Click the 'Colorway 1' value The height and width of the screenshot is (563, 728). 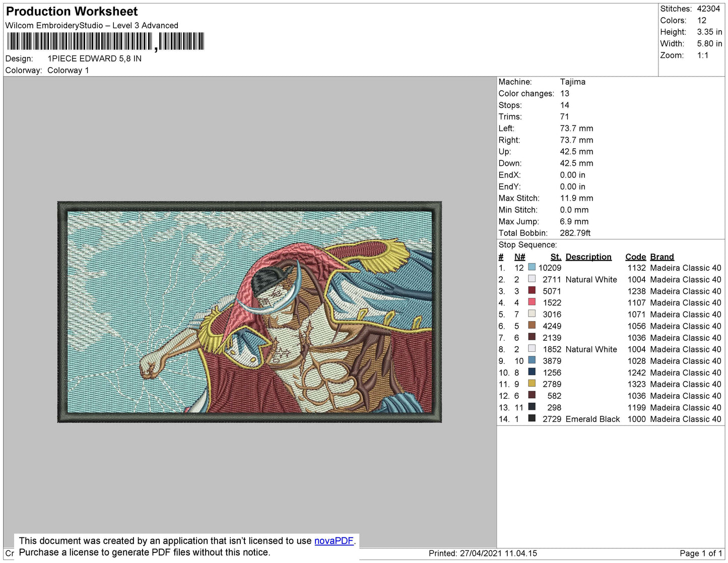(x=68, y=70)
